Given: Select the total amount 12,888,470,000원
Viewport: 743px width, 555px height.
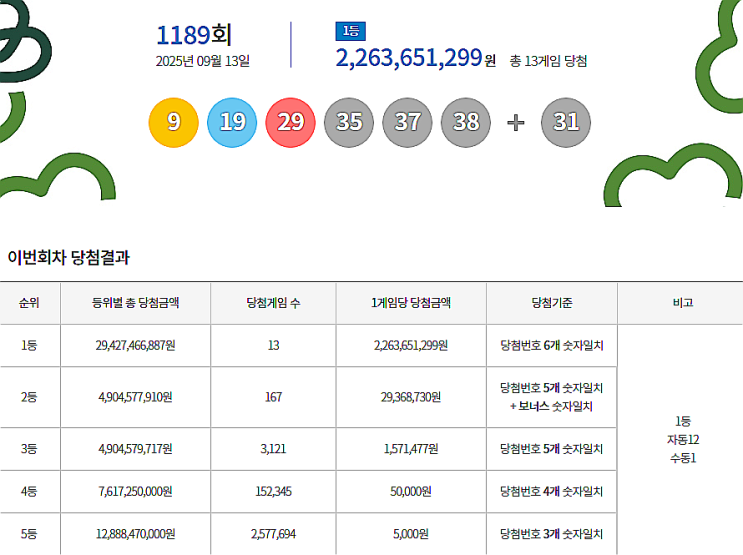Looking at the screenshot, I should (x=136, y=534).
